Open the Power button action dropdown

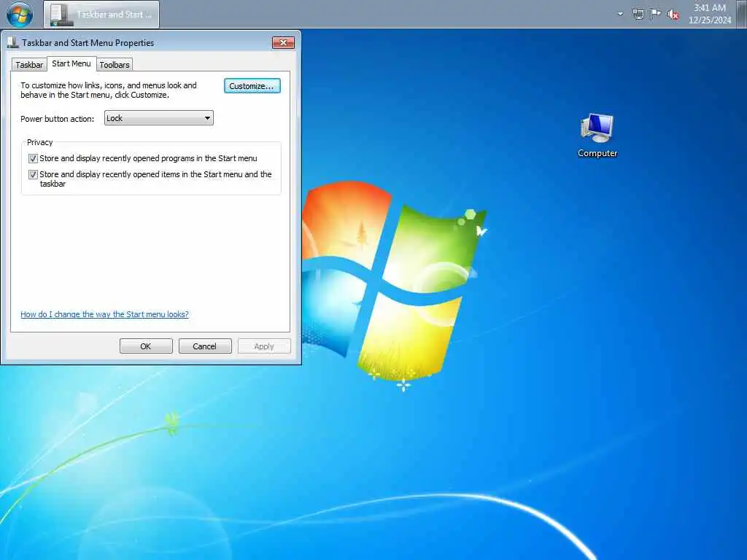(158, 118)
